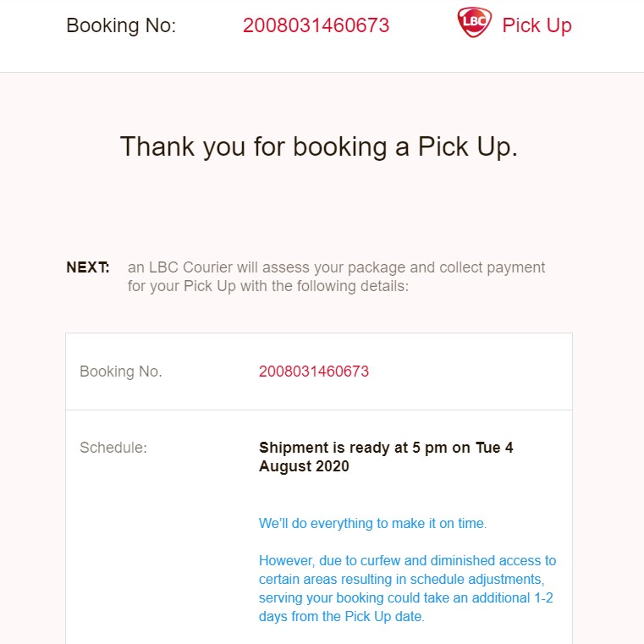Click the LBC Courier will assess paragraph
This screenshot has height=644, width=644.
pyautogui.click(x=336, y=277)
